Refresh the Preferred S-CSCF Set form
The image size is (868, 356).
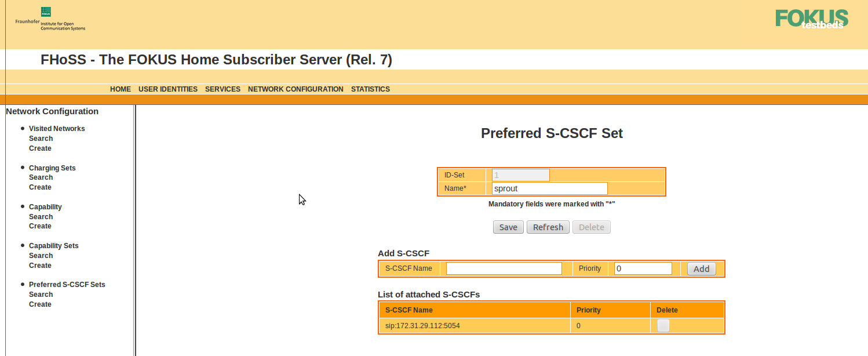point(548,227)
